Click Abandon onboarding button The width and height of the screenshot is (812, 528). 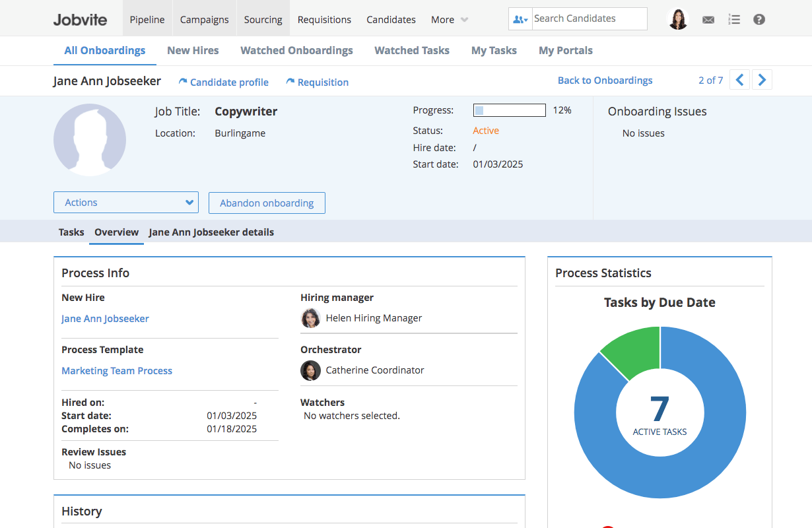[x=267, y=203]
